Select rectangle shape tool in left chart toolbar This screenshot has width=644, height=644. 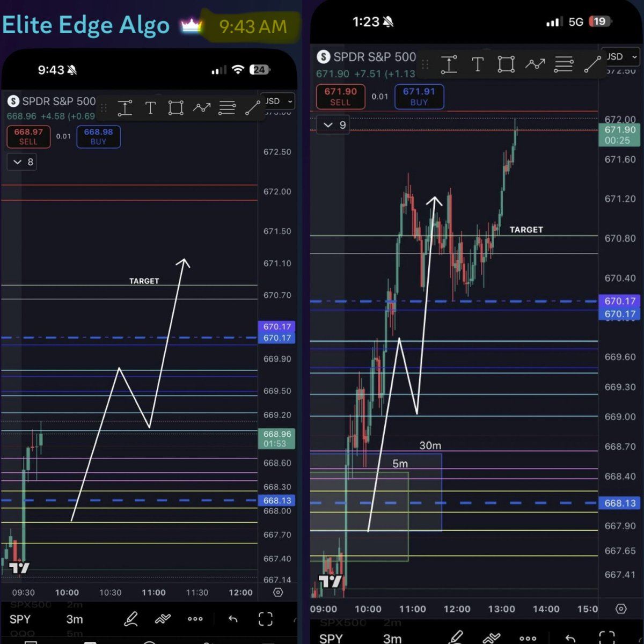coord(175,108)
